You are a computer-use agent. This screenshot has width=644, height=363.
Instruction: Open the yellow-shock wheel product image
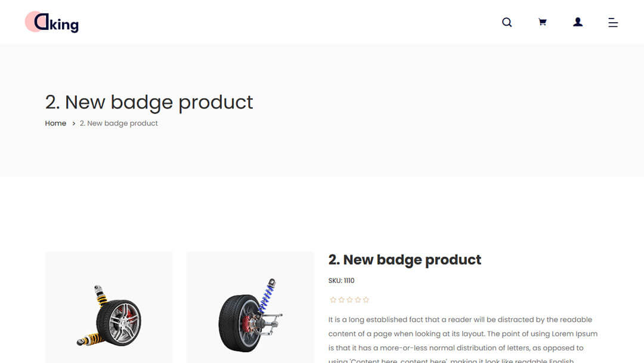coord(109,307)
